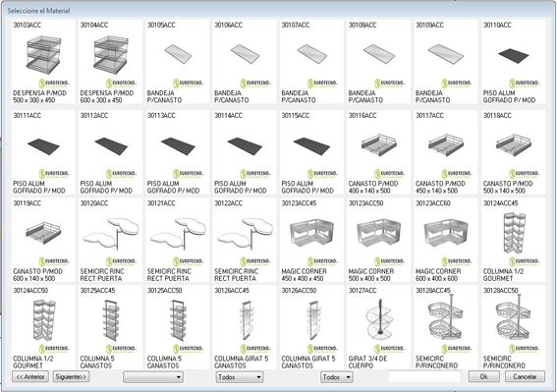Confirm selection with the Ok button
The image size is (557, 392).
(x=484, y=376)
